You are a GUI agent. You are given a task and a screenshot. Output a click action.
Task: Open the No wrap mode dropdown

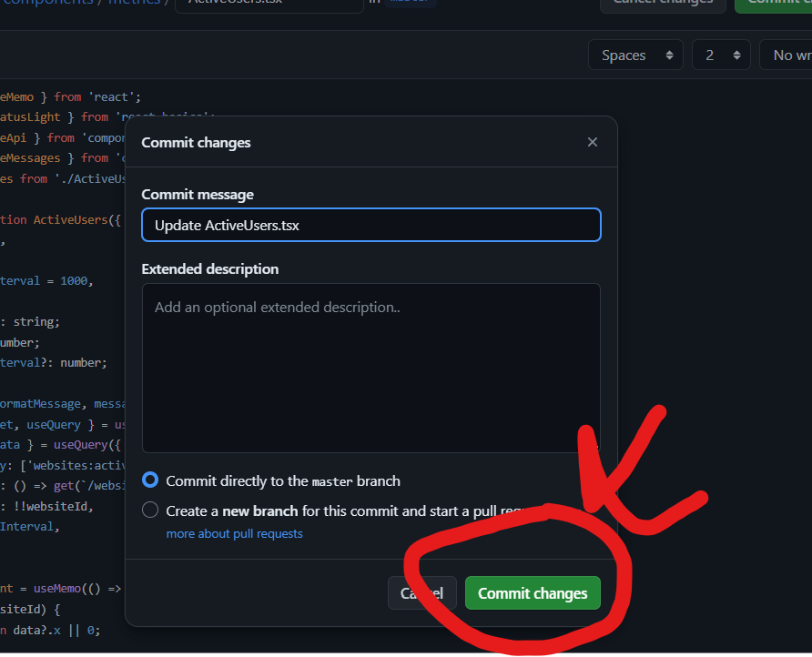786,55
